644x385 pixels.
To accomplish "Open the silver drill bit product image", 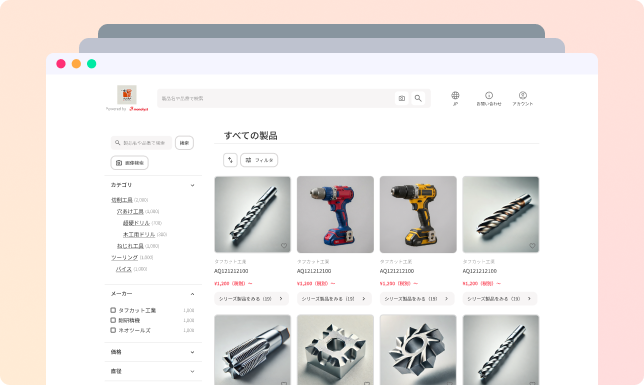I will [x=253, y=214].
